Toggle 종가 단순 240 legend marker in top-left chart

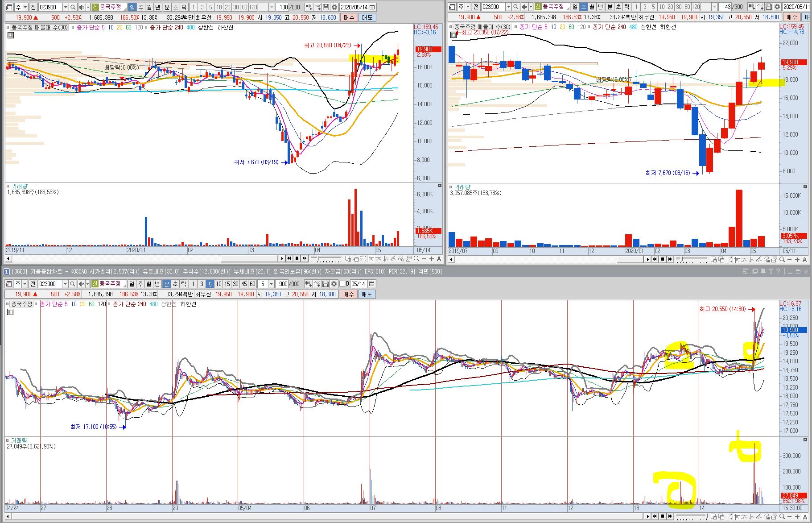pos(146,27)
